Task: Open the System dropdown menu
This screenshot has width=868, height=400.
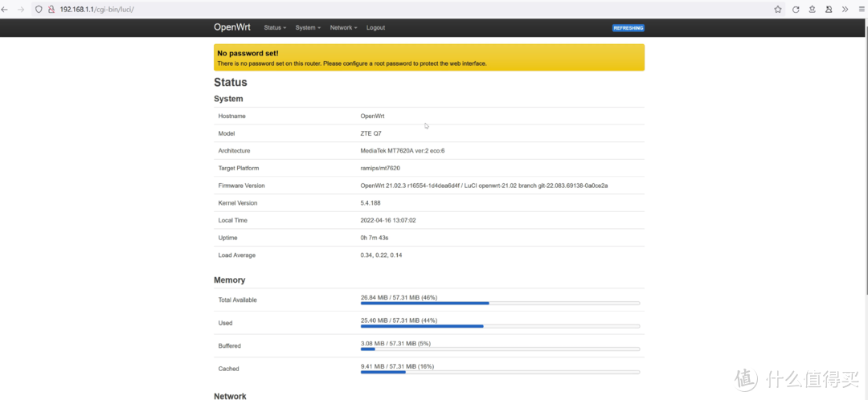Action: coord(307,27)
